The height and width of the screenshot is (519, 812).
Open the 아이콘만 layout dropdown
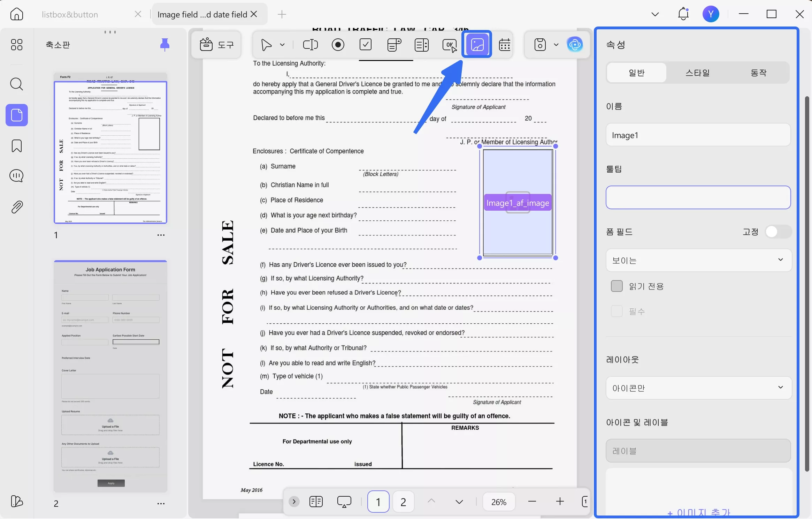pyautogui.click(x=698, y=388)
